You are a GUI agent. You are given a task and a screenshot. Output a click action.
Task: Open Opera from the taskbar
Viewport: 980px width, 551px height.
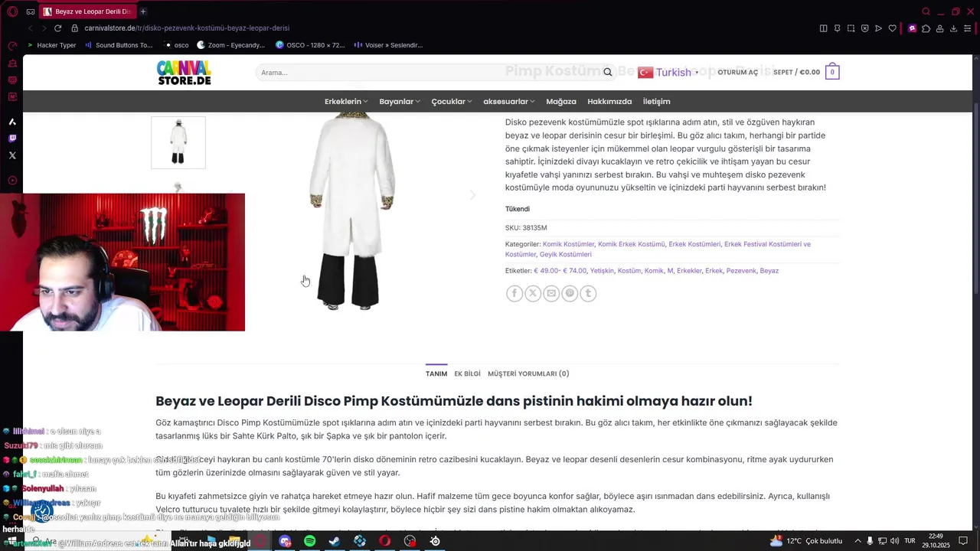[x=384, y=541]
